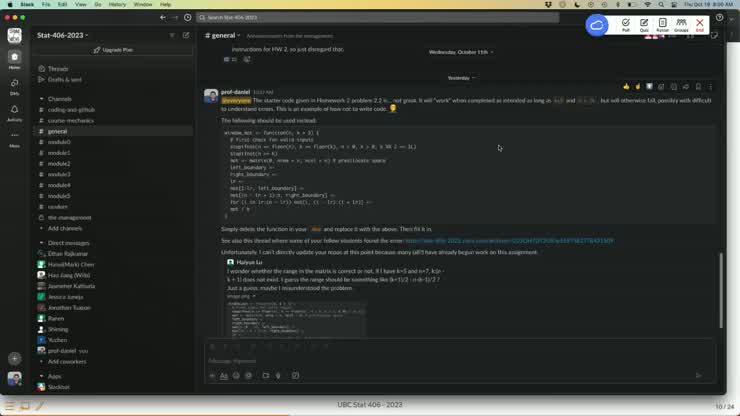Open the Activity bell in the sidebar
Image resolution: width=740 pixels, height=416 pixels.
coord(14,112)
